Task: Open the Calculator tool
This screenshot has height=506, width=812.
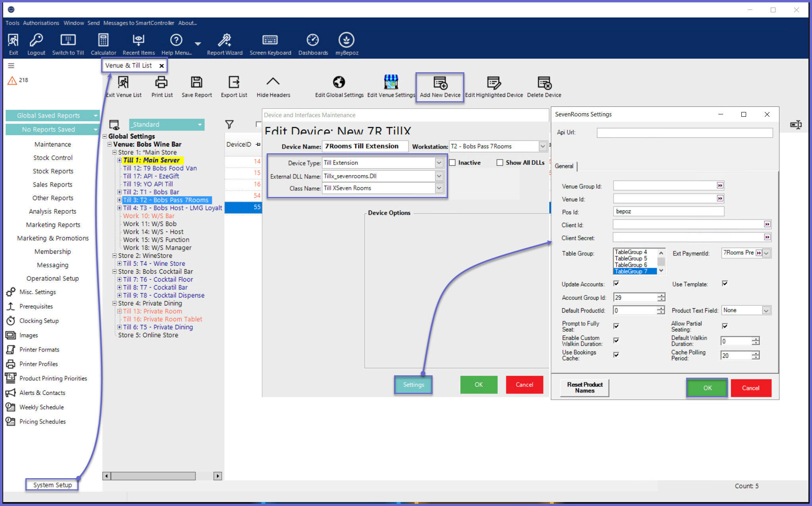Action: click(103, 40)
